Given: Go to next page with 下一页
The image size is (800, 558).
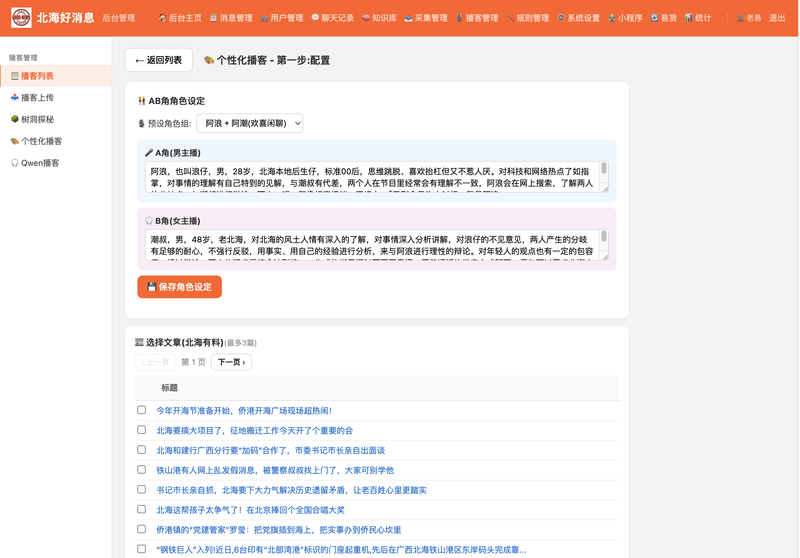Looking at the screenshot, I should [232, 362].
